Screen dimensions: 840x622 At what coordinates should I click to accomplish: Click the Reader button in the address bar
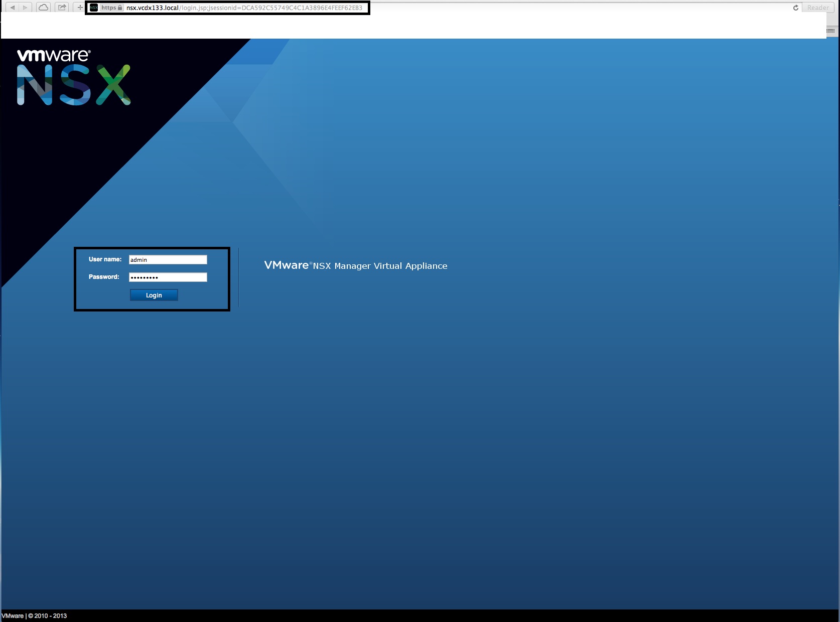(817, 8)
